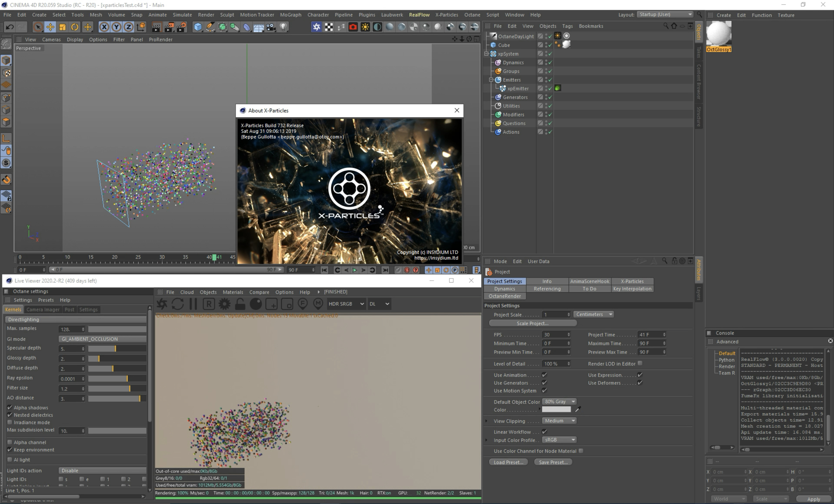Select the Move tool in the toolbar
The image size is (834, 504).
[50, 27]
